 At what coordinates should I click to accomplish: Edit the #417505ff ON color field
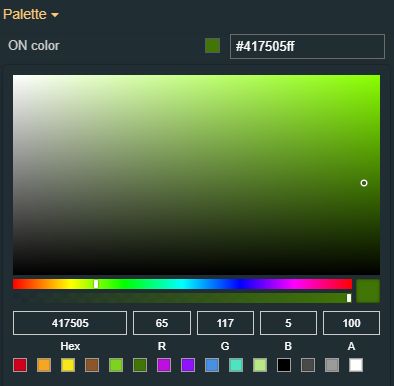click(307, 46)
